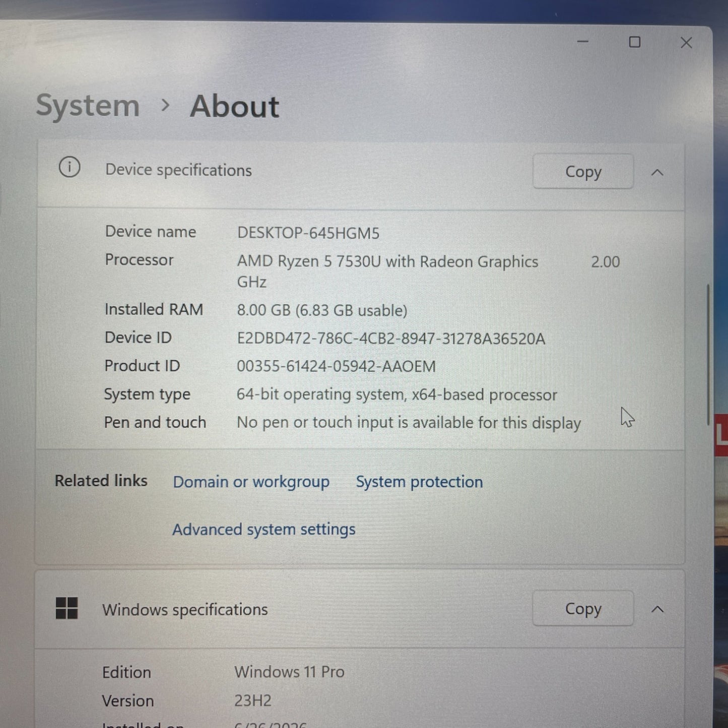This screenshot has height=728, width=728.
Task: Select the Device ID value E2DBD472
Action: tap(391, 339)
